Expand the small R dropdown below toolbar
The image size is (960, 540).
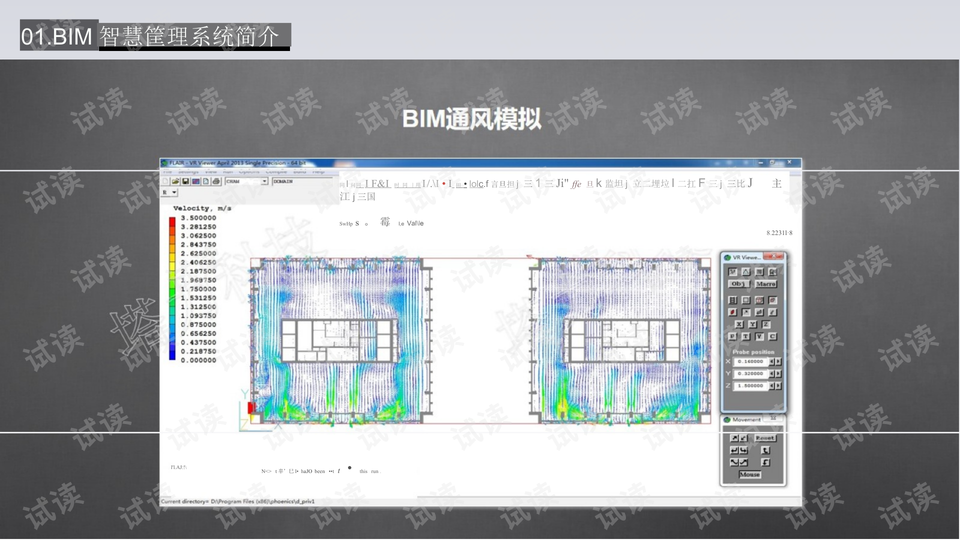click(174, 192)
